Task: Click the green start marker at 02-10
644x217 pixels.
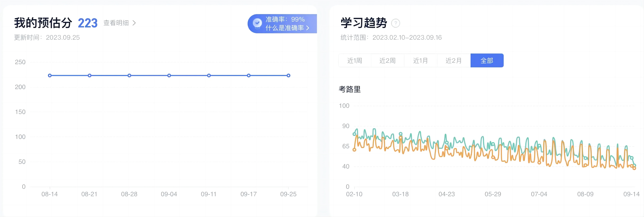Action: coord(354,134)
